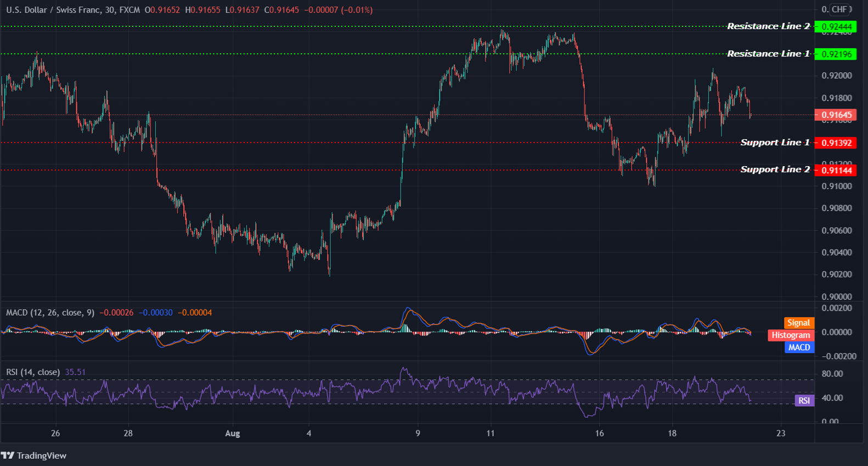Click the orange Signal label

click(798, 323)
